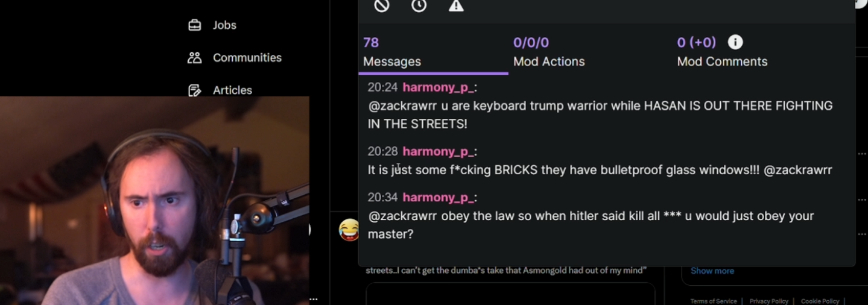Switch to the Messages tab

point(433,52)
